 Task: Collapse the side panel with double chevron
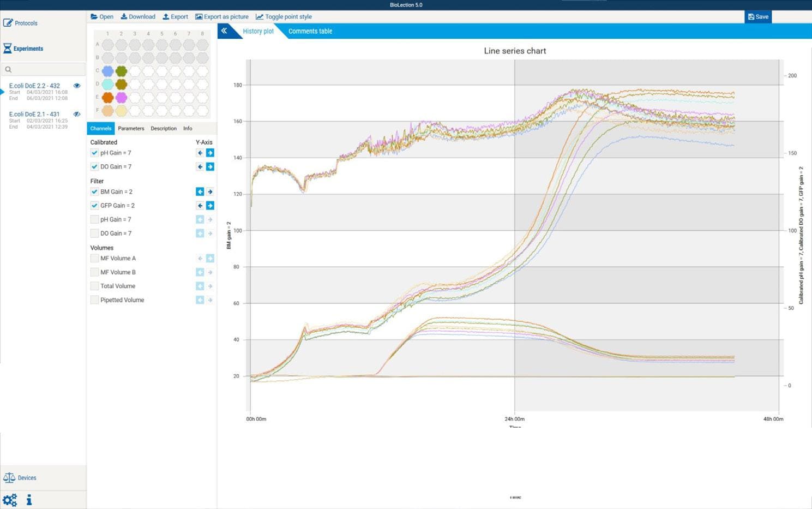(224, 31)
